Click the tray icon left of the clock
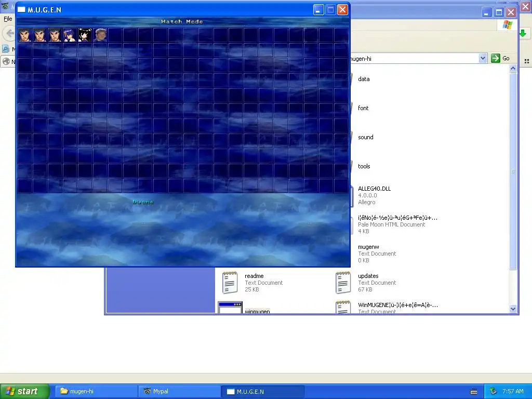This screenshot has height=399, width=532. pos(494,391)
